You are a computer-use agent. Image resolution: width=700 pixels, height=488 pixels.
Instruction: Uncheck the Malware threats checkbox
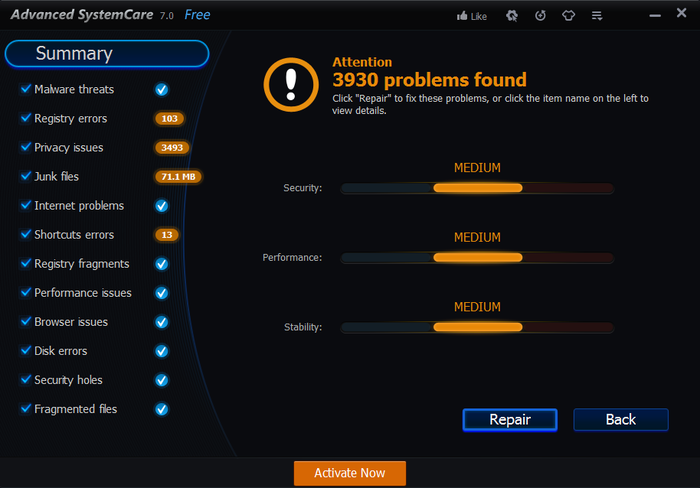(26, 89)
